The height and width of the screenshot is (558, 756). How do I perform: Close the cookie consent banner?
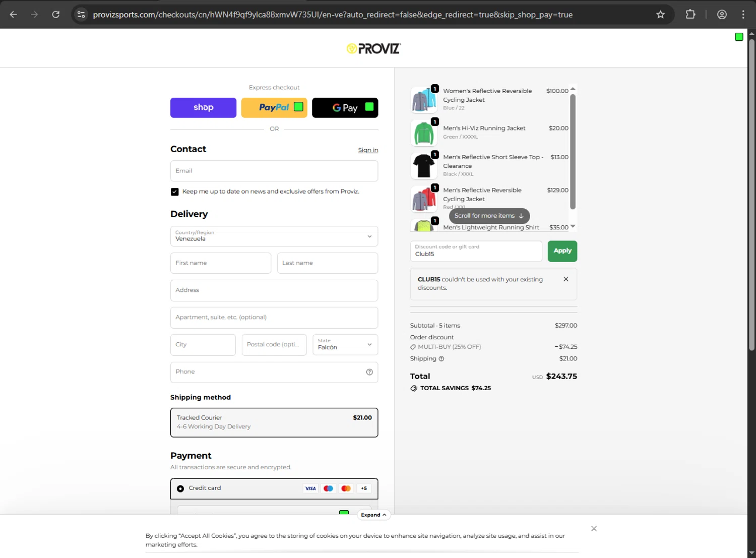pos(594,529)
